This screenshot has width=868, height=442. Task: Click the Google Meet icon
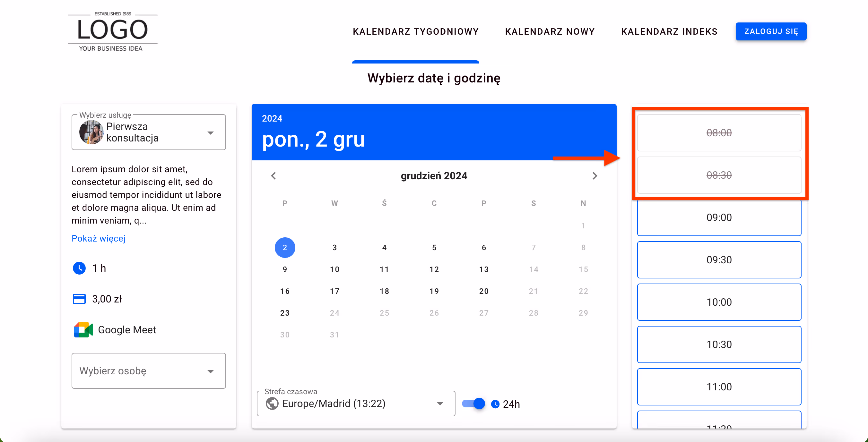[x=83, y=330]
